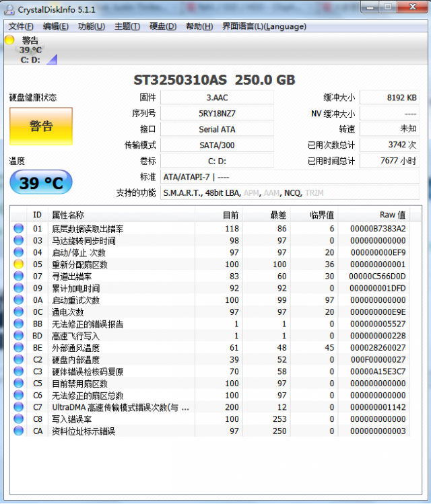The height and width of the screenshot is (504, 431).
Task: Click blue status icon for 07 寻道出错率
Action: point(19,276)
